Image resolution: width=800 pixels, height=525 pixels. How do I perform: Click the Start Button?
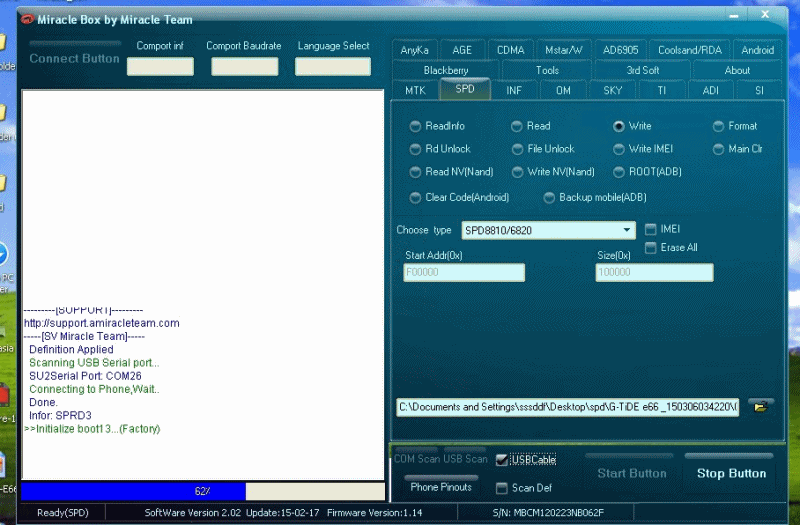click(x=632, y=469)
